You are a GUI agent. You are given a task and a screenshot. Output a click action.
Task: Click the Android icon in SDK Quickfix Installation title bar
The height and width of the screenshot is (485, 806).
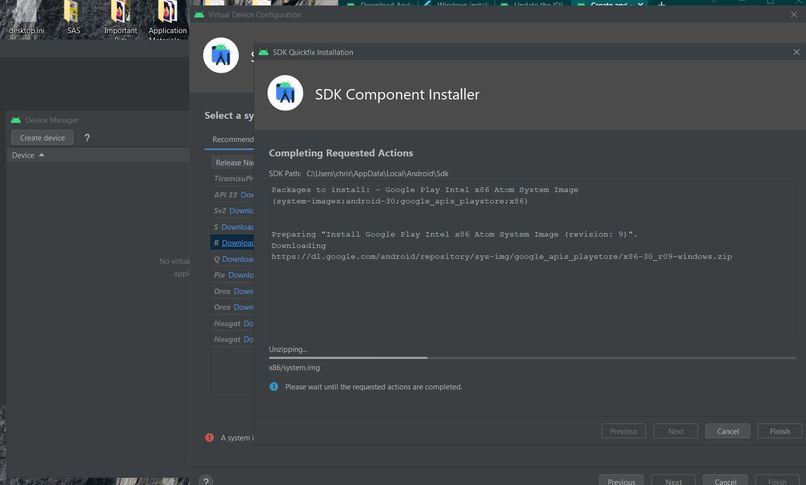coord(264,52)
